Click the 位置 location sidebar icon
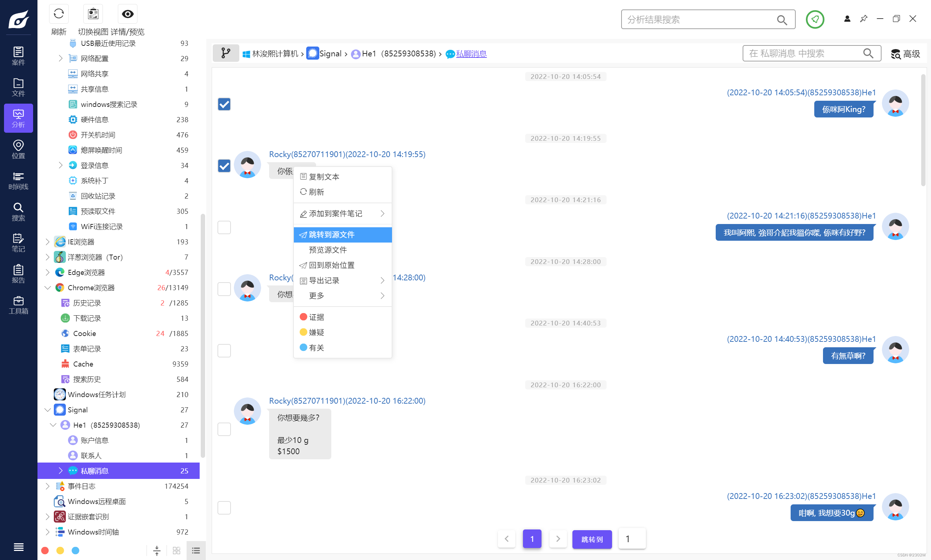This screenshot has height=560, width=931. [x=18, y=149]
